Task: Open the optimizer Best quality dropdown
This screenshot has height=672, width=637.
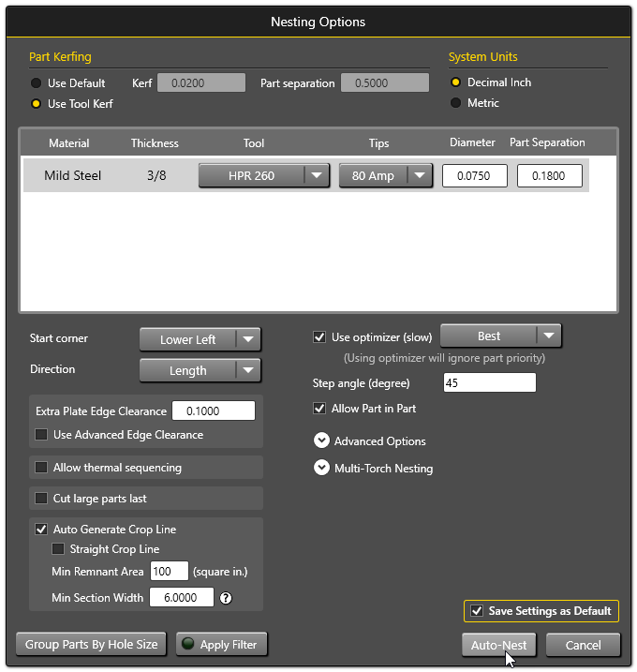Action: pos(501,336)
